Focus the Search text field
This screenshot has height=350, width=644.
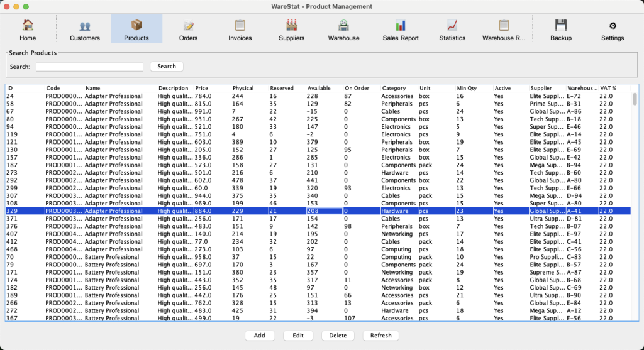click(x=89, y=67)
